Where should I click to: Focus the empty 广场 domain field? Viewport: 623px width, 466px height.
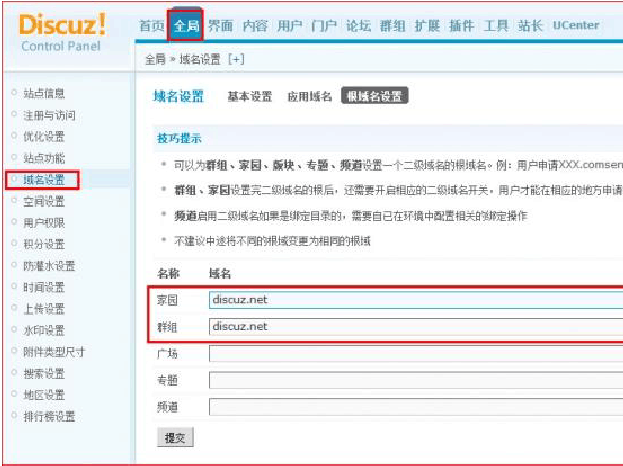coord(414,353)
